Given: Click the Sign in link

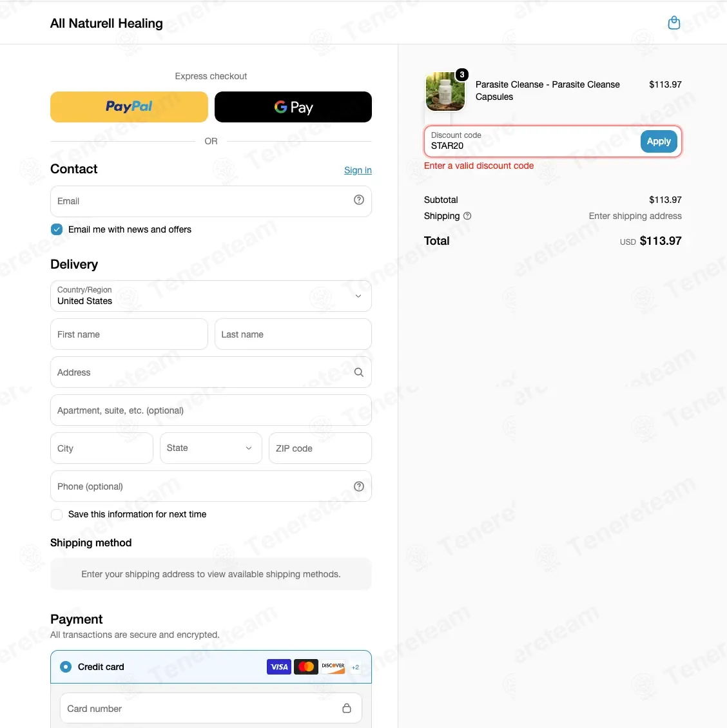Looking at the screenshot, I should 358,170.
